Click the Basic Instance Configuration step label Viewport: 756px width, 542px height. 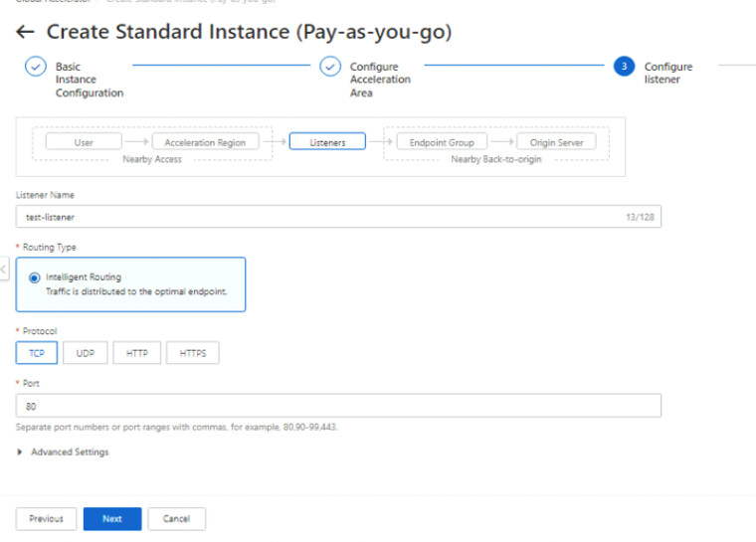tap(90, 80)
